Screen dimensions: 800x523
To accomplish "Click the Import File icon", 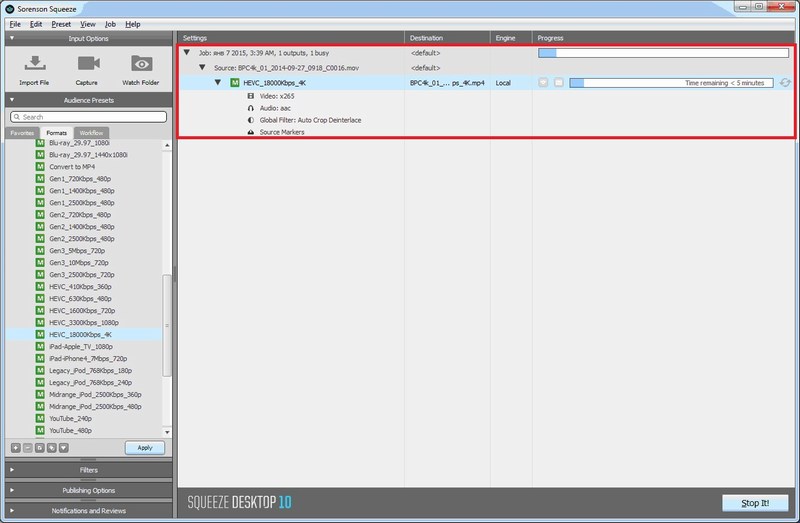I will 35,63.
